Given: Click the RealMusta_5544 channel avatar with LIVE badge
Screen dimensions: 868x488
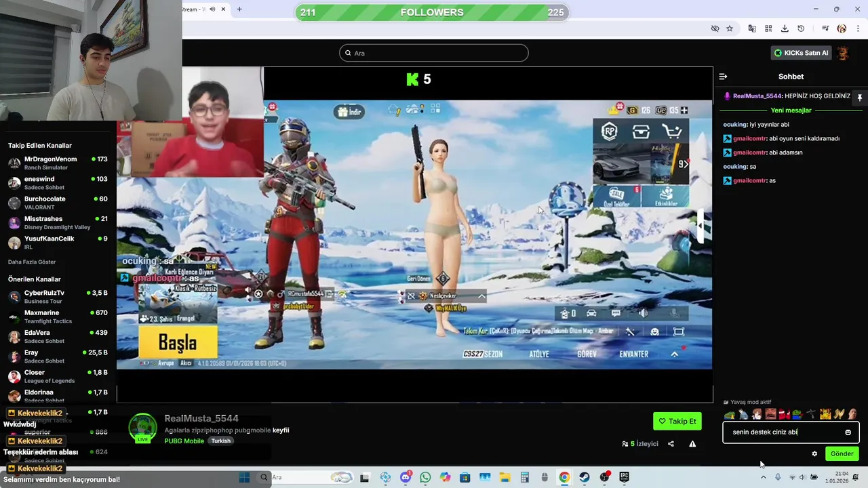Looking at the screenshot, I should click(x=143, y=428).
